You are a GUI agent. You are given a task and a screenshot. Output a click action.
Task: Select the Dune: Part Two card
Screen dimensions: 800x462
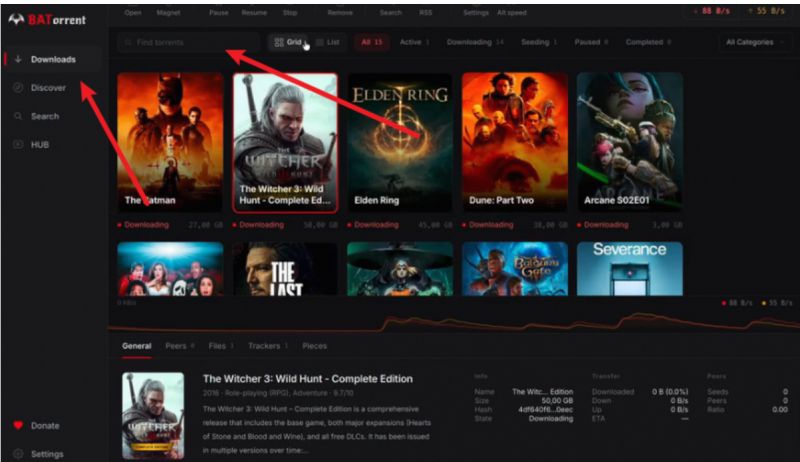tap(515, 142)
